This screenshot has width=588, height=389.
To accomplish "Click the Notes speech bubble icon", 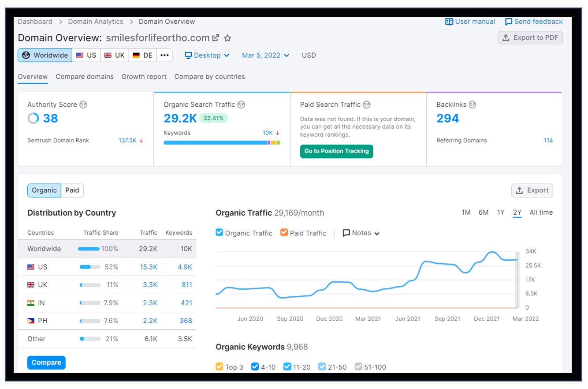I will [346, 233].
